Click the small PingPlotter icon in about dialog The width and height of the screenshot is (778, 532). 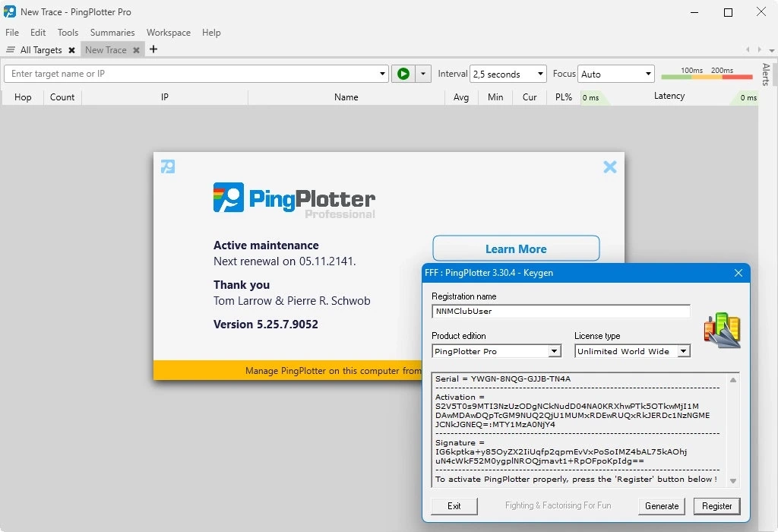[x=168, y=166]
